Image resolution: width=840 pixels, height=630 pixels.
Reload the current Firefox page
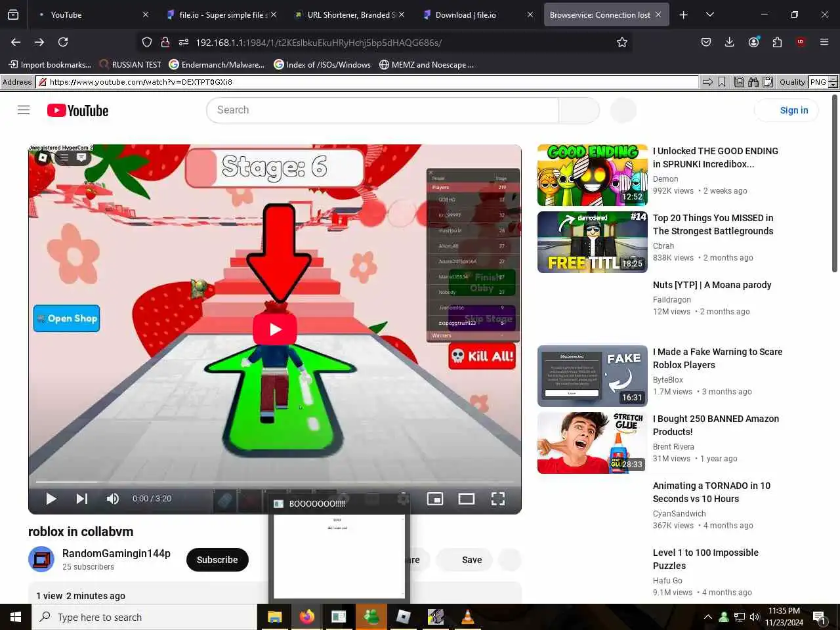point(63,42)
